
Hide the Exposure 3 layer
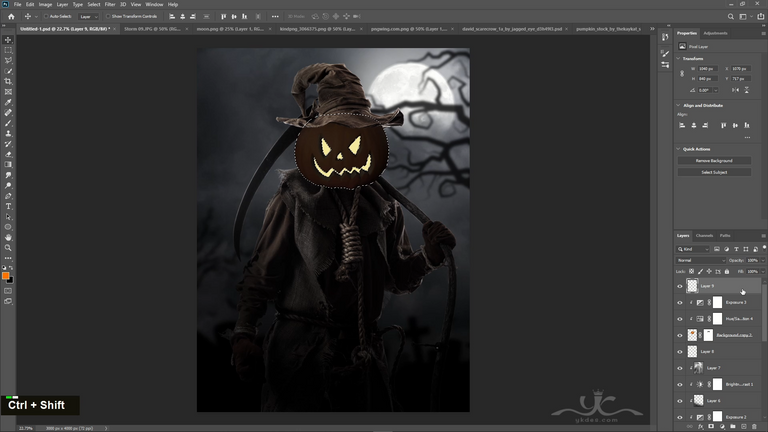click(679, 303)
